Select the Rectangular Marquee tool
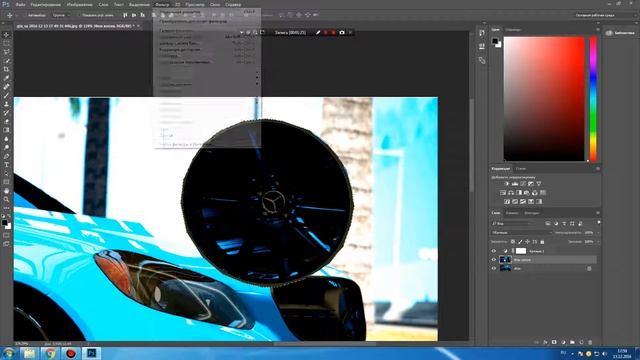This screenshot has height=360, width=640. point(6,43)
